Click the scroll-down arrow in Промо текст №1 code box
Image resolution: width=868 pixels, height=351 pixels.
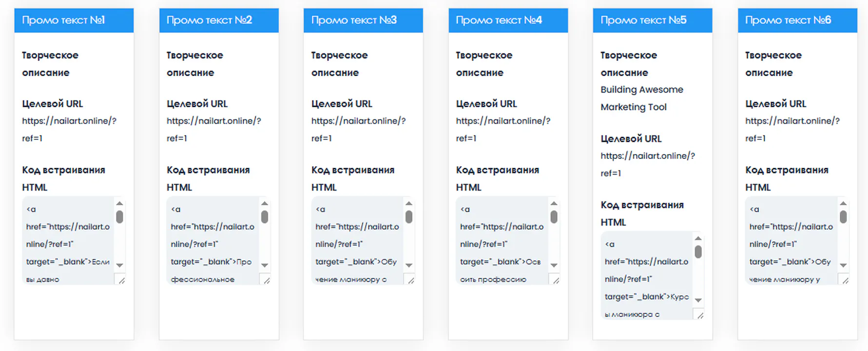point(119,266)
